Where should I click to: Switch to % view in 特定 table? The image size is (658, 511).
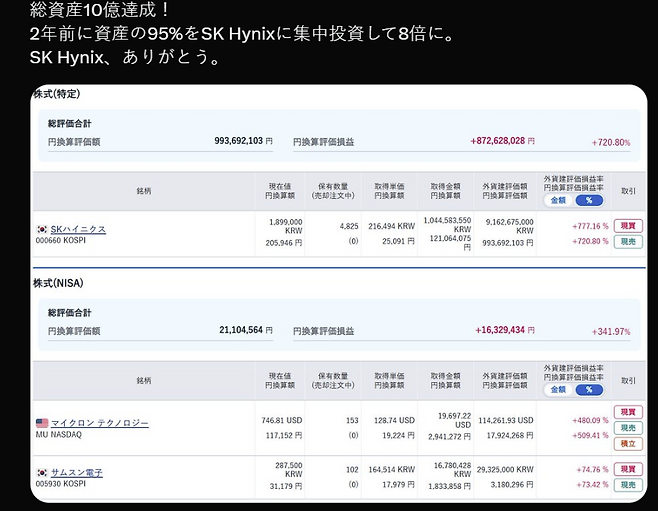[589, 200]
